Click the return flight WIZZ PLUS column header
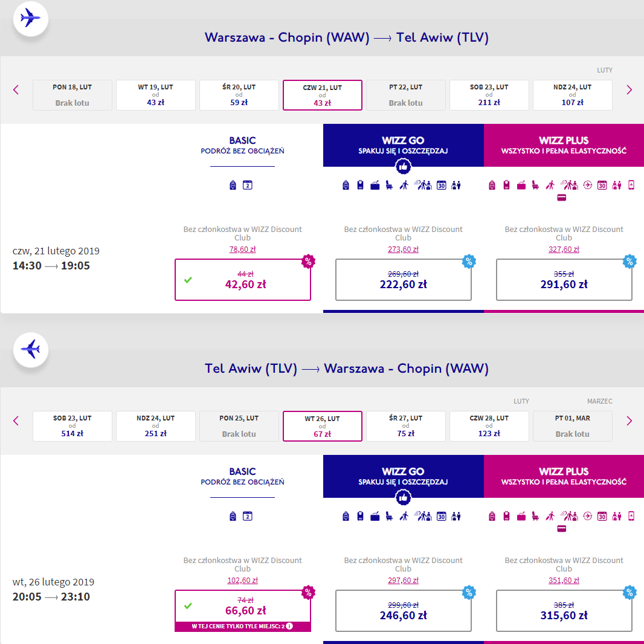This screenshot has width=644, height=644. 564,476
